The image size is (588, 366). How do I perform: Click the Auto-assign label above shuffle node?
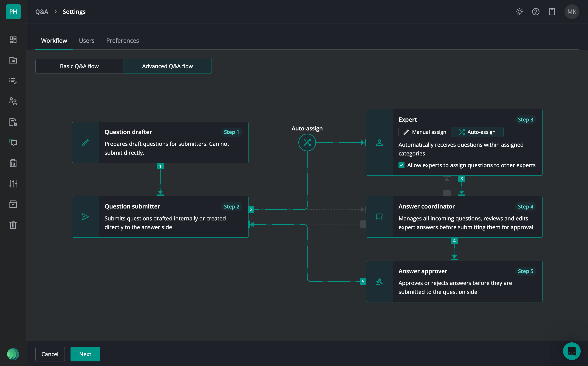click(307, 128)
